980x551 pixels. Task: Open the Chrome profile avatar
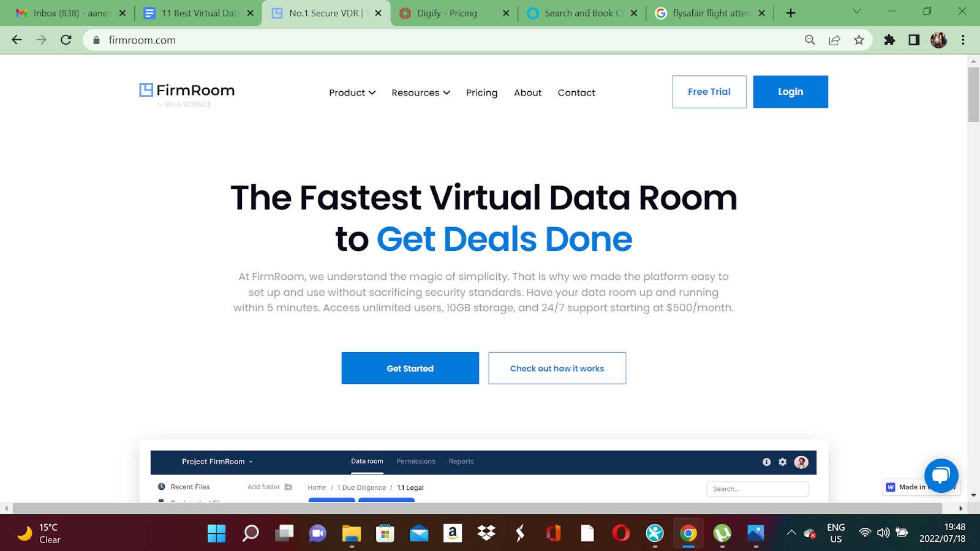pyautogui.click(x=938, y=40)
